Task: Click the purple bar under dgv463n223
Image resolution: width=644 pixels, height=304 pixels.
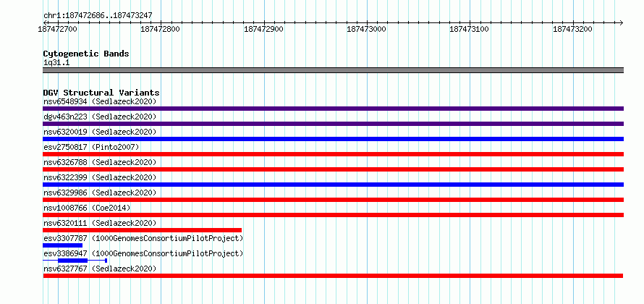Action: pyautogui.click(x=333, y=124)
